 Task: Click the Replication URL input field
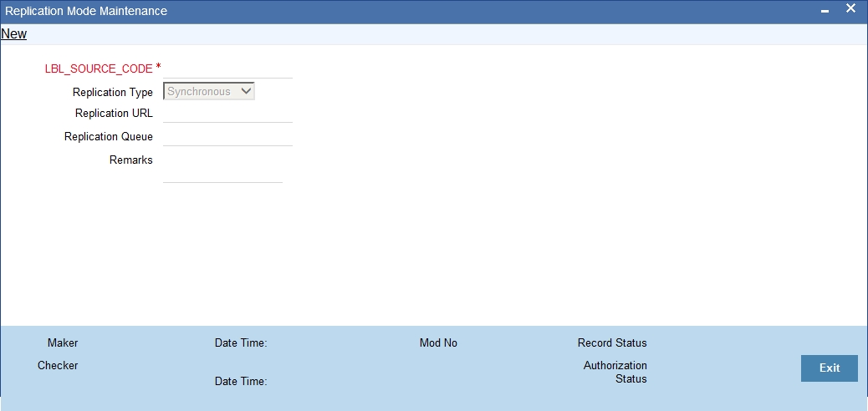[x=227, y=114]
